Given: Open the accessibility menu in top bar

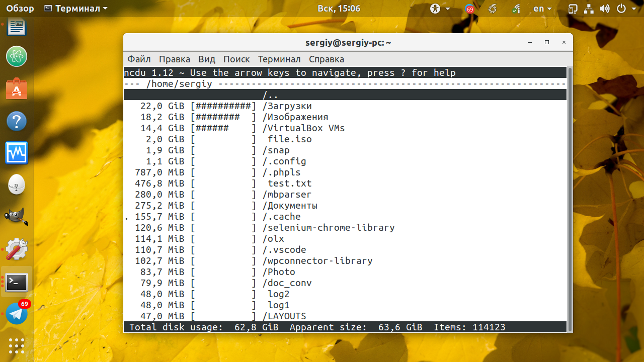Looking at the screenshot, I should pos(435,9).
